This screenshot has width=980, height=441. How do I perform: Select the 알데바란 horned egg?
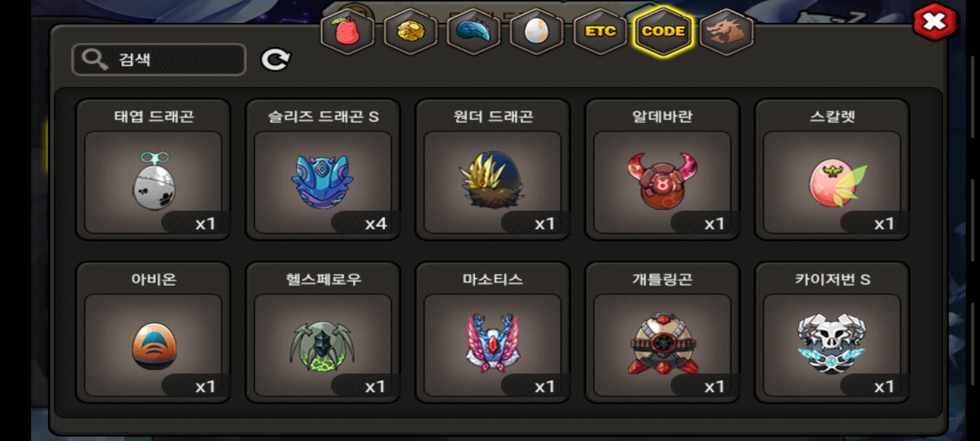(x=662, y=169)
